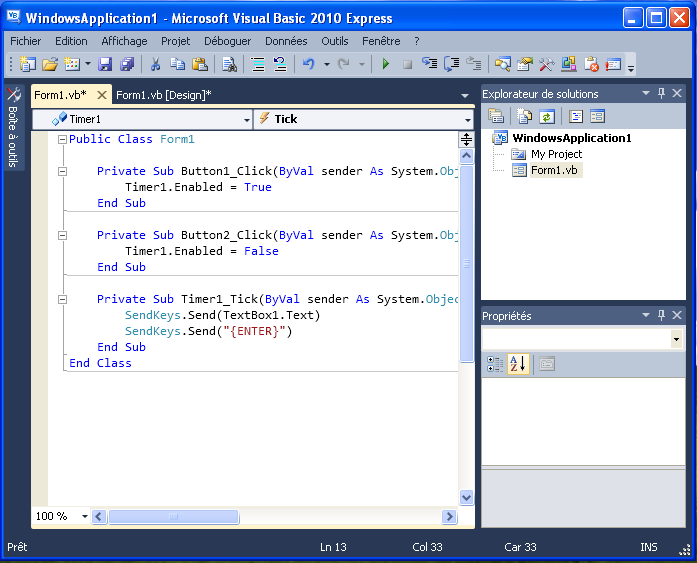Open Properties Window from main toolbar
Screen dimensions: 697x563
[525, 64]
